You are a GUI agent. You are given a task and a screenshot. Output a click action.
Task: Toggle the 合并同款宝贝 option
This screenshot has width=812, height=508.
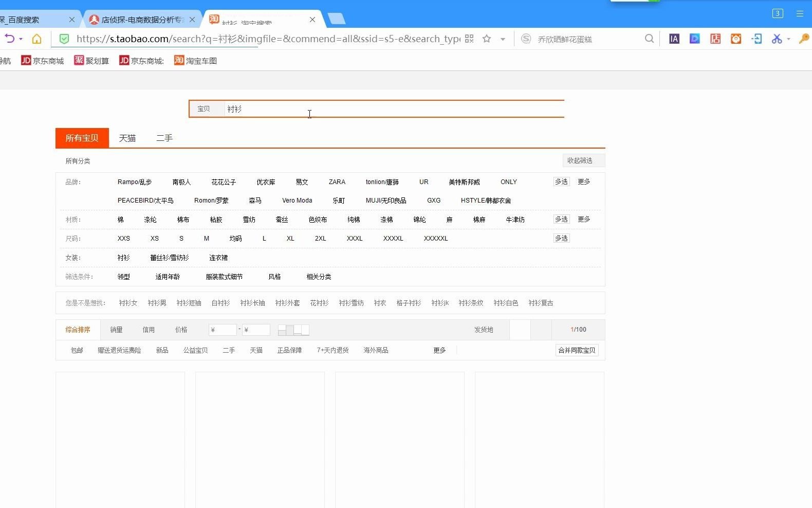(x=577, y=350)
